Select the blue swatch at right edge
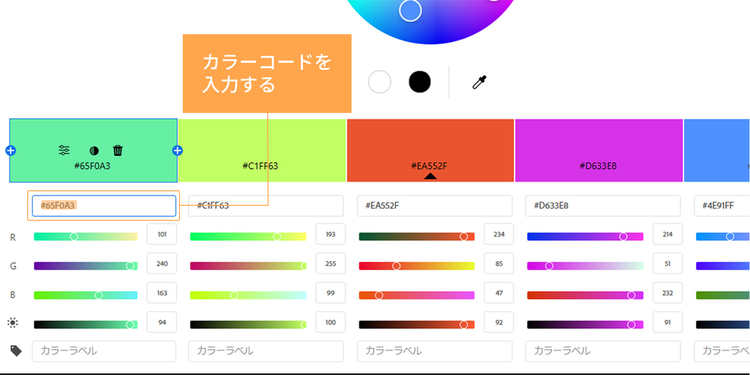The width and height of the screenshot is (750, 375). coord(717,150)
